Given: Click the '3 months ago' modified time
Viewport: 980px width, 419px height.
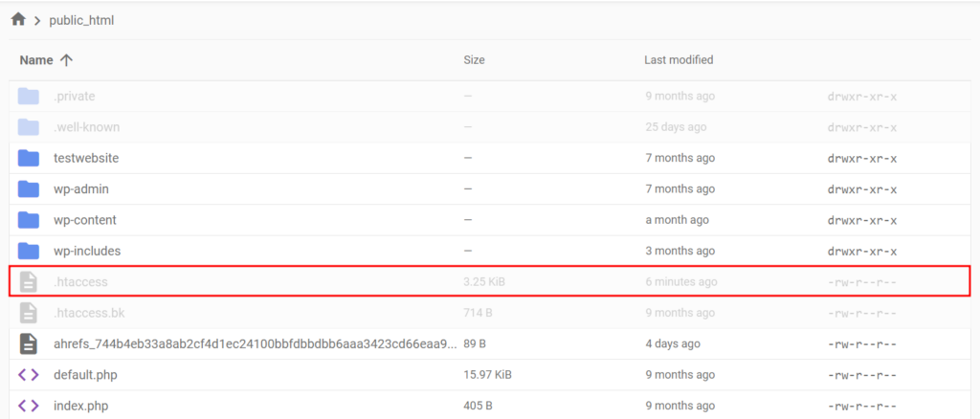Looking at the screenshot, I should pos(680,251).
